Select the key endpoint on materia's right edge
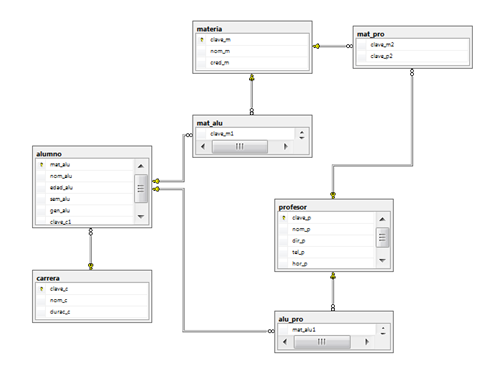 click(316, 46)
